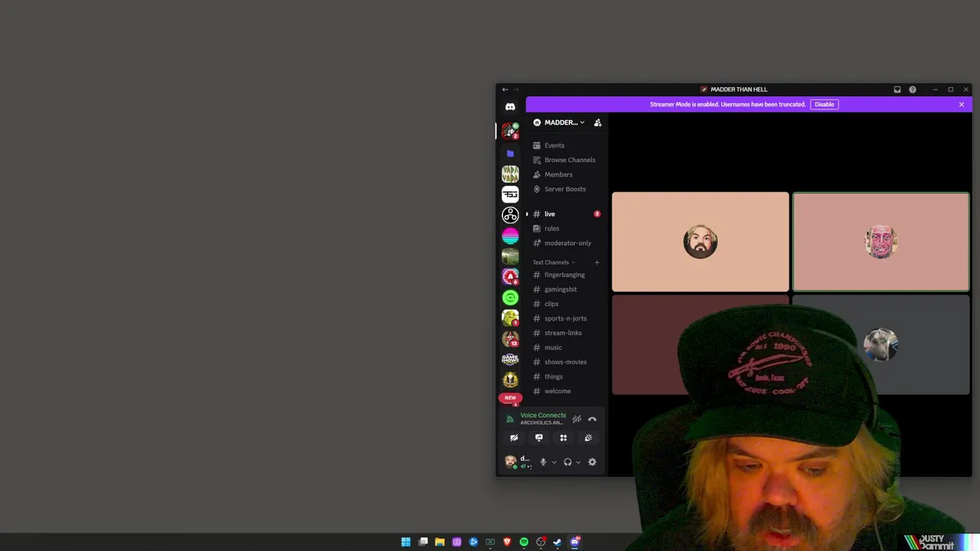Mute the microphone
Viewport: 980px width, 551px height.
pyautogui.click(x=543, y=462)
